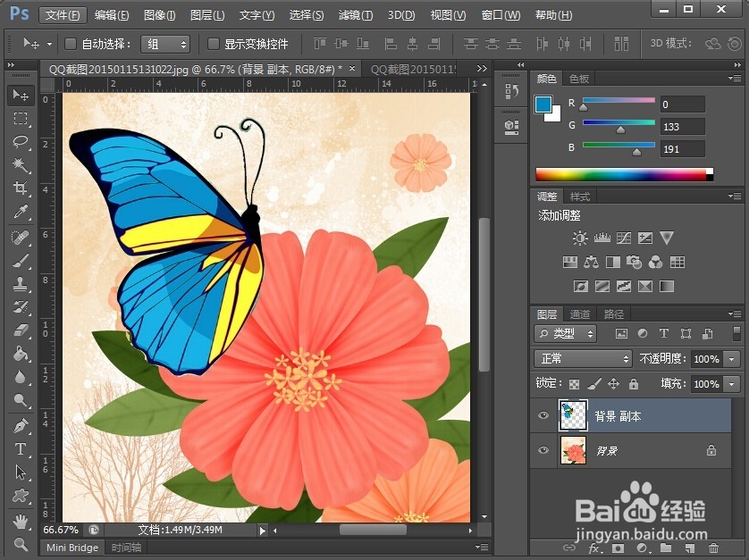Hide the 背景 副本 layer
The width and height of the screenshot is (749, 560).
pyautogui.click(x=543, y=415)
